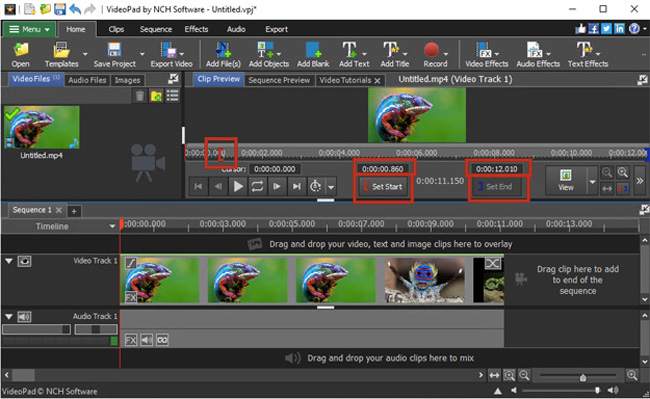Click the Set Start button

tap(383, 187)
